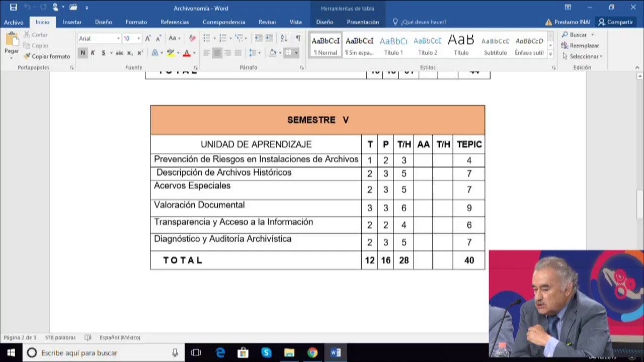Click the Buscar button

tap(578, 35)
